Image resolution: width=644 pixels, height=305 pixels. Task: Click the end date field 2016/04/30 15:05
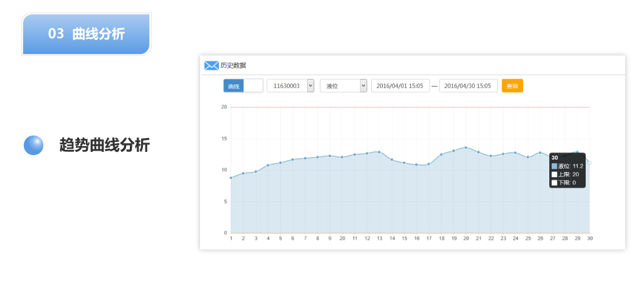[x=468, y=86]
